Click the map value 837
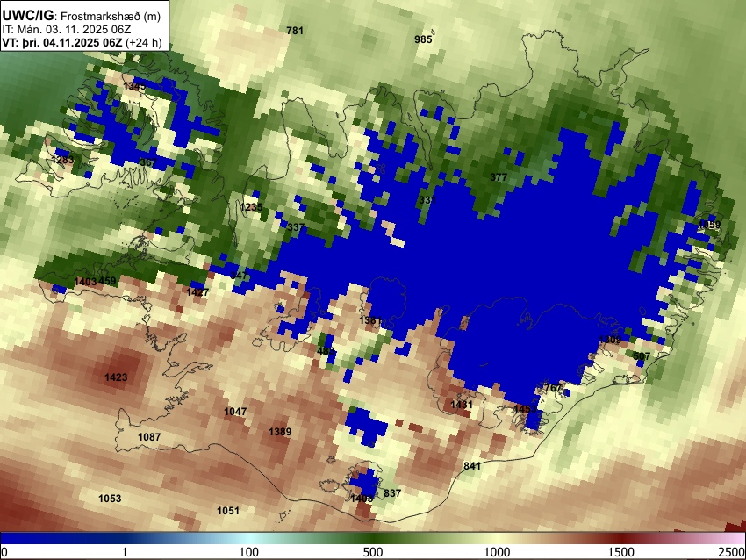 tap(392, 493)
